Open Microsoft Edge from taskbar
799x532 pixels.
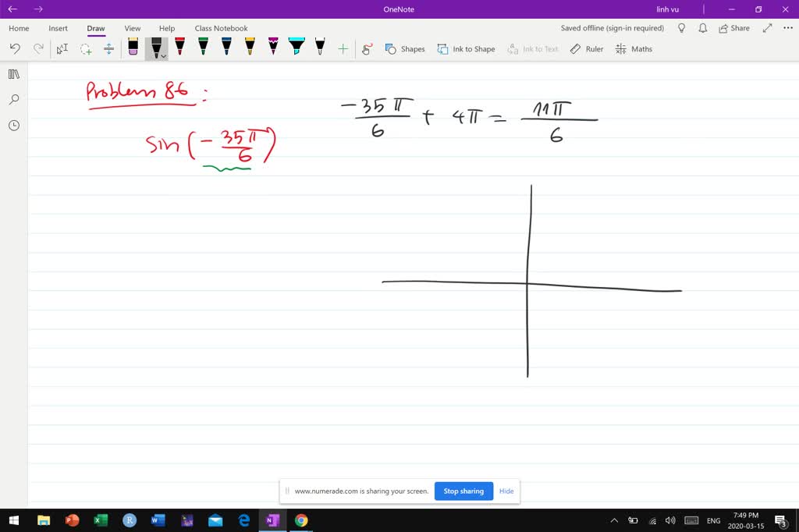point(244,520)
